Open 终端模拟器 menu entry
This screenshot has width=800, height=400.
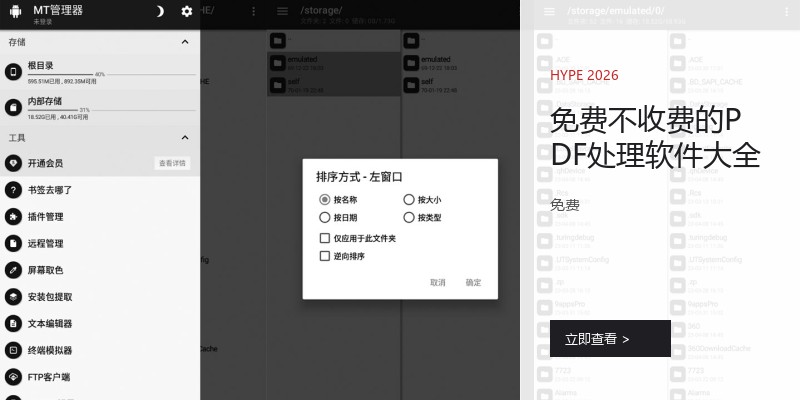[100, 350]
